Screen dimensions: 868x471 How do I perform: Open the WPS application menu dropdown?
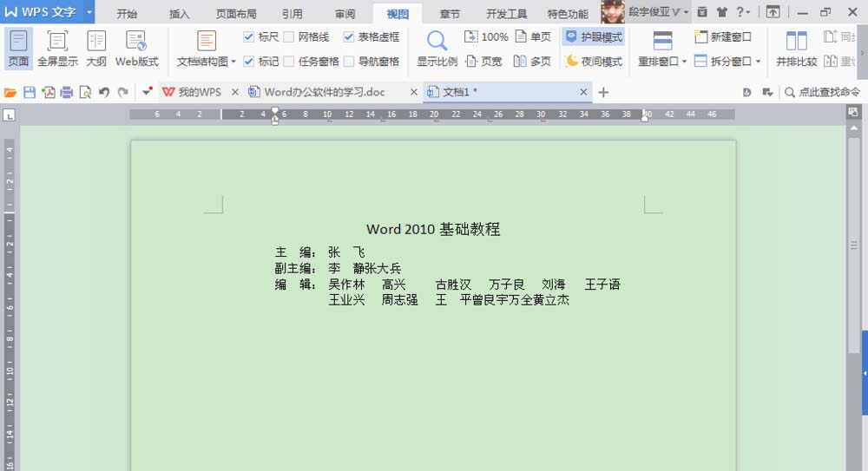pos(89,11)
